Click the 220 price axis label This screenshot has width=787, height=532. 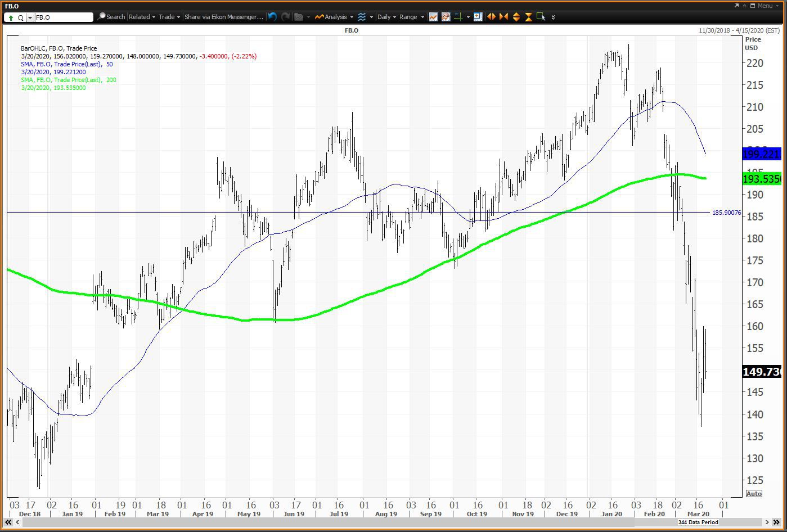pos(754,63)
